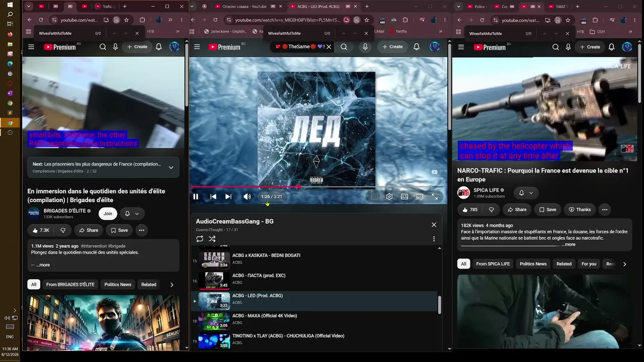Screen dimensions: 644x362
Task: Skip to the previous playlist video in the middle player
Action: 213,197
